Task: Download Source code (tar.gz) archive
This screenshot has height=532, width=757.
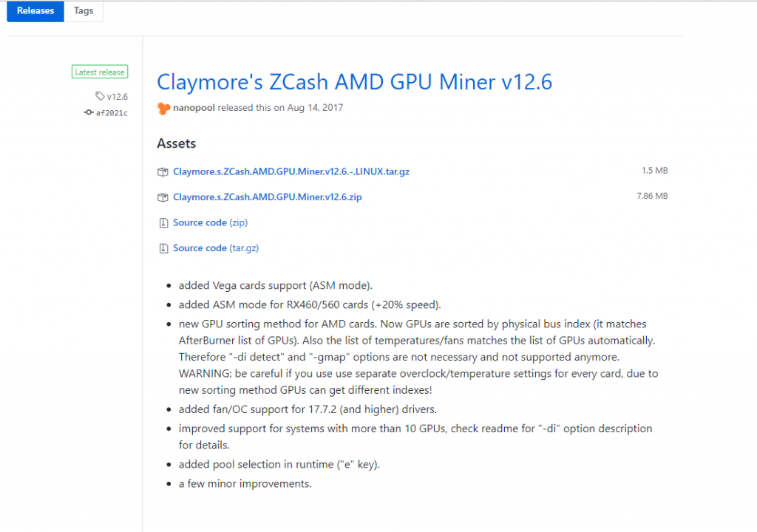Action: click(216, 248)
